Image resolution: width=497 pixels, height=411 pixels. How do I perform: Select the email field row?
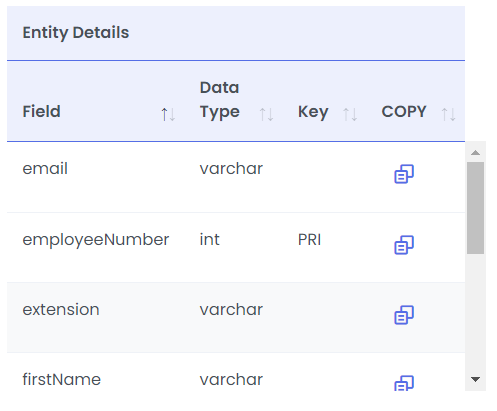point(236,177)
